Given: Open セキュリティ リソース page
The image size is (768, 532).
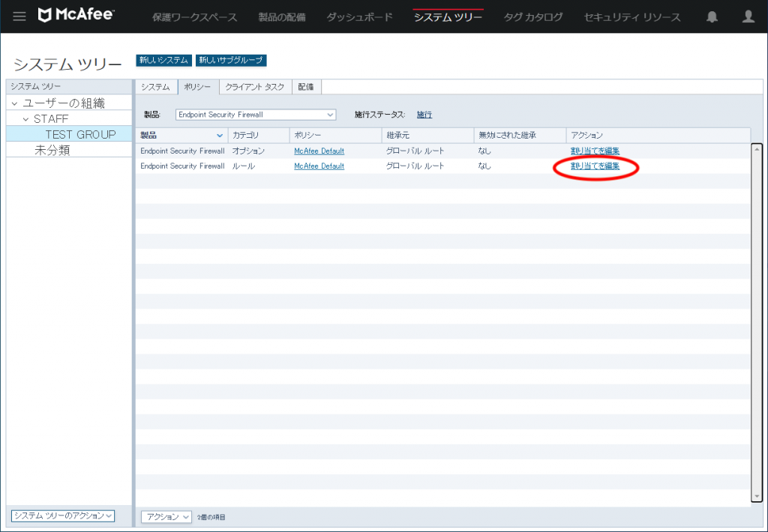Looking at the screenshot, I should 631,17.
